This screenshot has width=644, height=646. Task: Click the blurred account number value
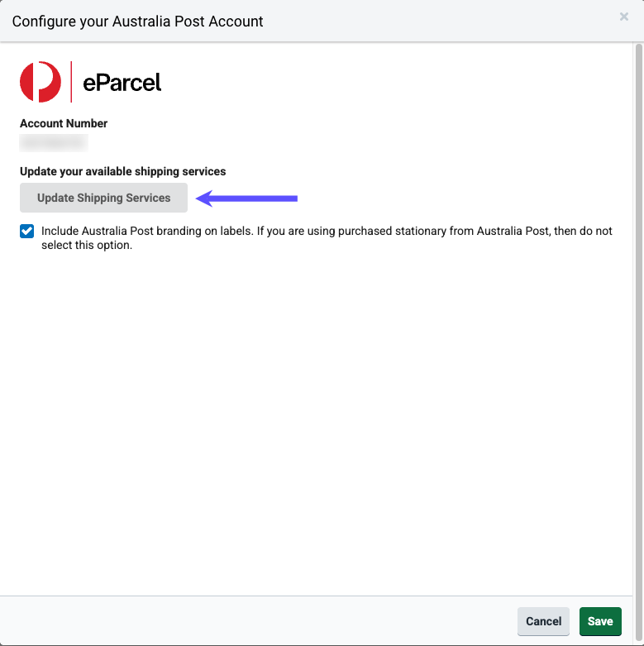pos(54,142)
